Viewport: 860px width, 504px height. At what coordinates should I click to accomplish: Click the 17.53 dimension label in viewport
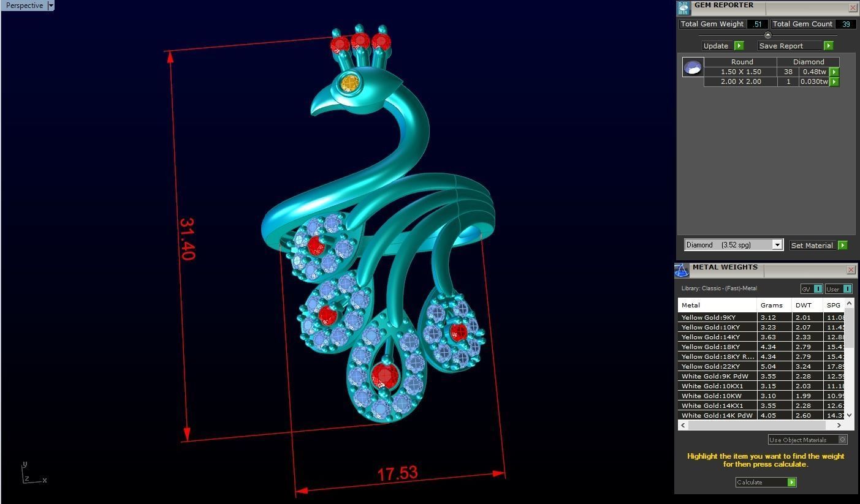[397, 473]
